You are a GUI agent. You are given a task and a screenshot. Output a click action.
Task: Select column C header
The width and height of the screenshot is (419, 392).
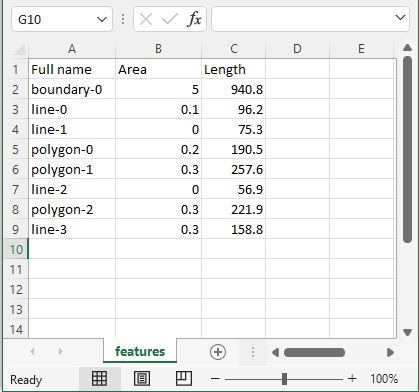pos(234,49)
